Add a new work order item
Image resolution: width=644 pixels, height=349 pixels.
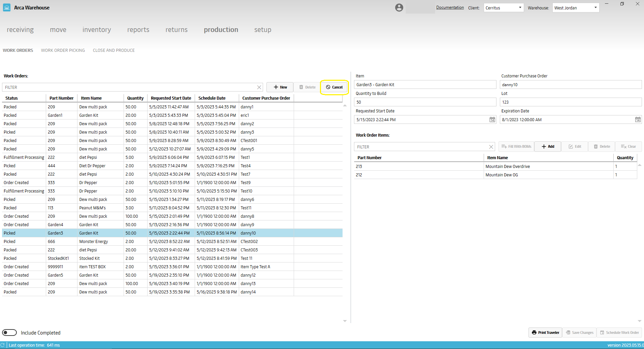click(x=548, y=147)
